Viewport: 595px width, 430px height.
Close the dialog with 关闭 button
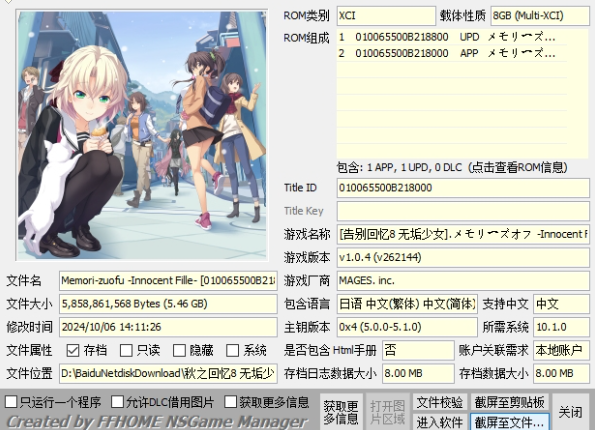(x=570, y=412)
